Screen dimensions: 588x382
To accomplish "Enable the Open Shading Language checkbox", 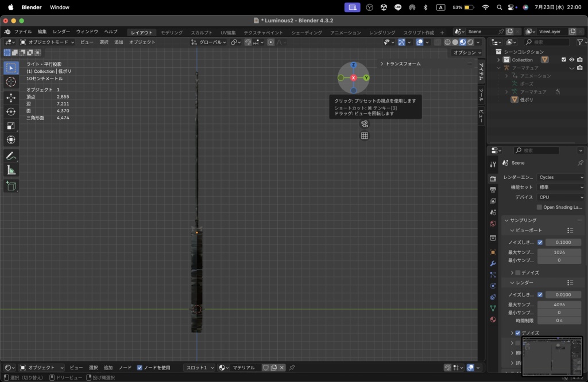I will 539,207.
